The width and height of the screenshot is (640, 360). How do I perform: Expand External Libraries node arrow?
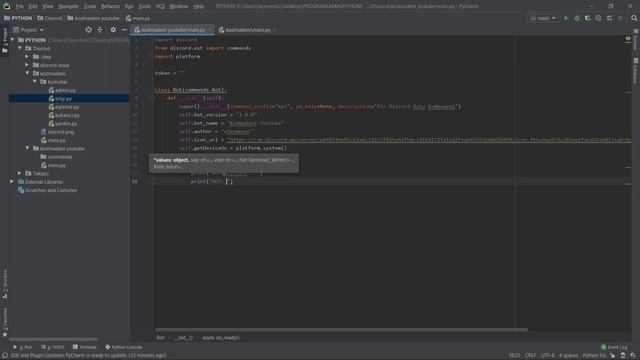click(x=12, y=182)
